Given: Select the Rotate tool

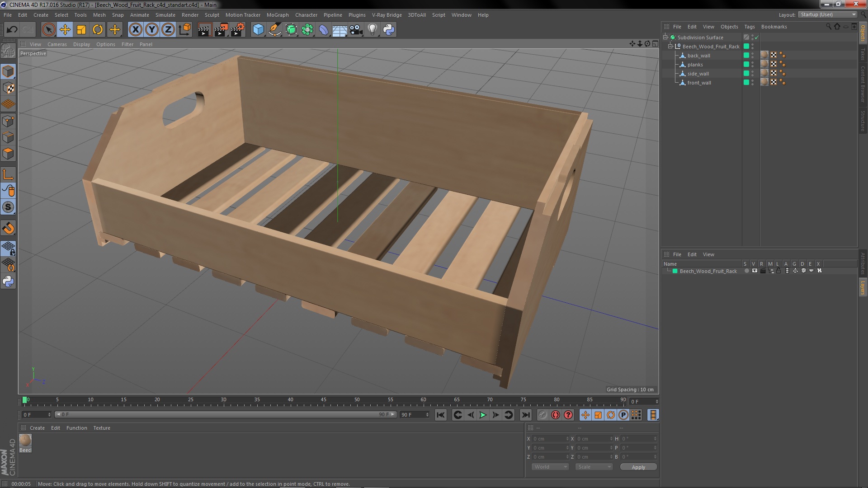Looking at the screenshot, I should (98, 30).
